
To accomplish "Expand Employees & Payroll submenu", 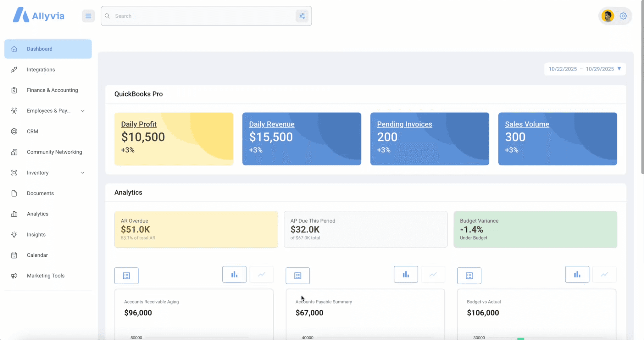I will click(x=83, y=111).
